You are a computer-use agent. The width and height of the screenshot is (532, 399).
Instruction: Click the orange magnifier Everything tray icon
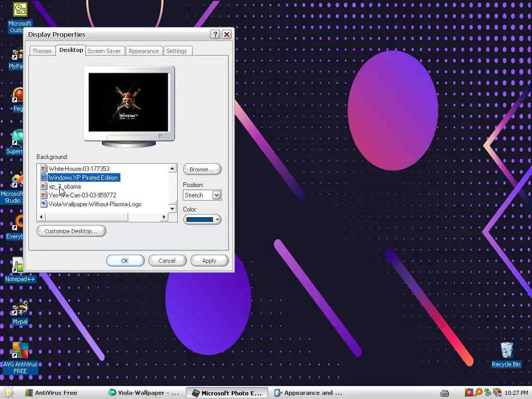tap(478, 393)
